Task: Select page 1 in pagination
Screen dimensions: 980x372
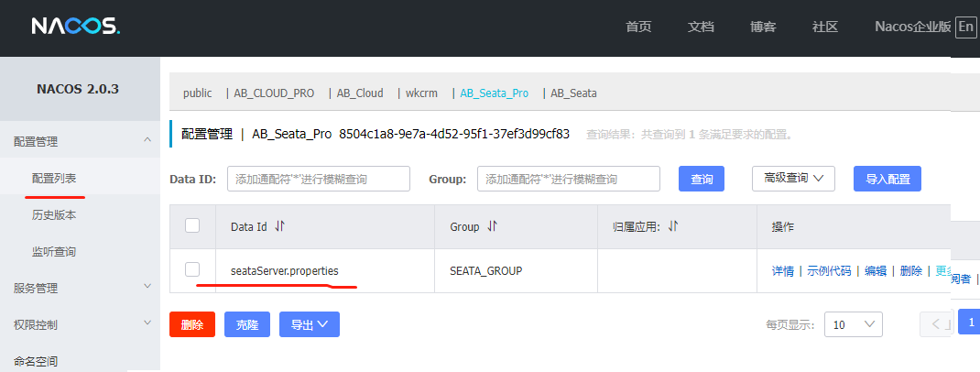Action: point(969,323)
